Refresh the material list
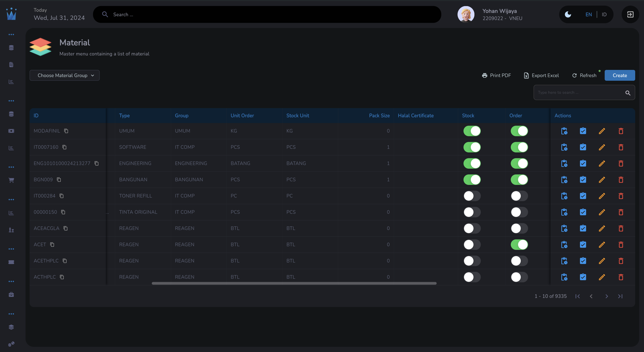The height and width of the screenshot is (352, 644). [x=584, y=75]
